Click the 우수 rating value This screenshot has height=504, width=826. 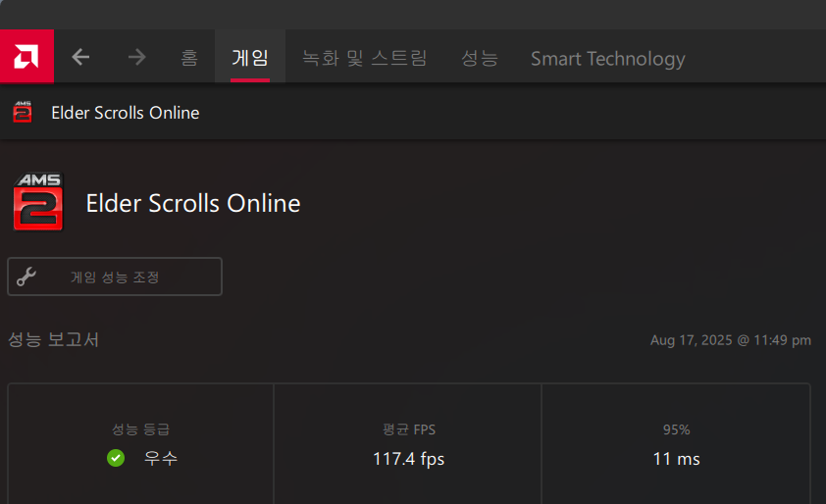click(161, 458)
